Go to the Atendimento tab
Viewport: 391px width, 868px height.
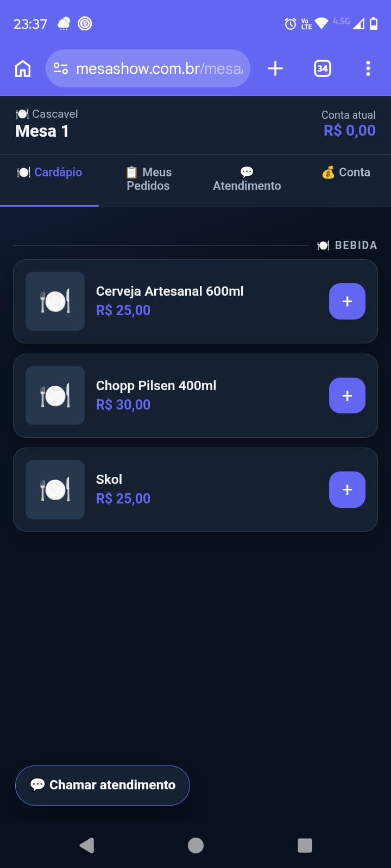click(x=247, y=179)
